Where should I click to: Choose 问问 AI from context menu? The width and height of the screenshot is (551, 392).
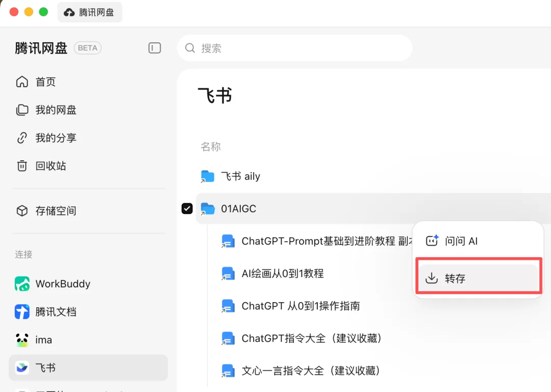pyautogui.click(x=478, y=241)
